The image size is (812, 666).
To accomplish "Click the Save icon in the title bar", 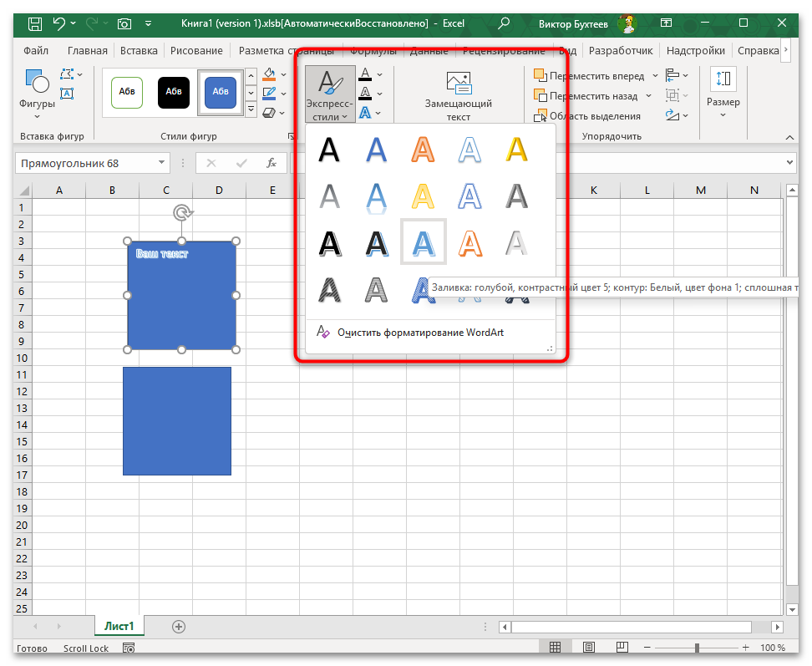I will coord(35,23).
